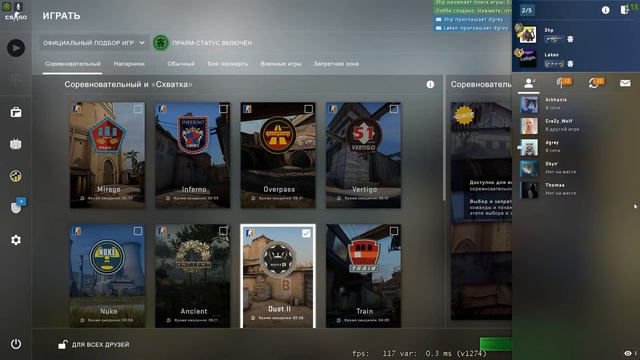Click the lobby info icon next to 2/5
This screenshot has width=640, height=360.
[605, 10]
